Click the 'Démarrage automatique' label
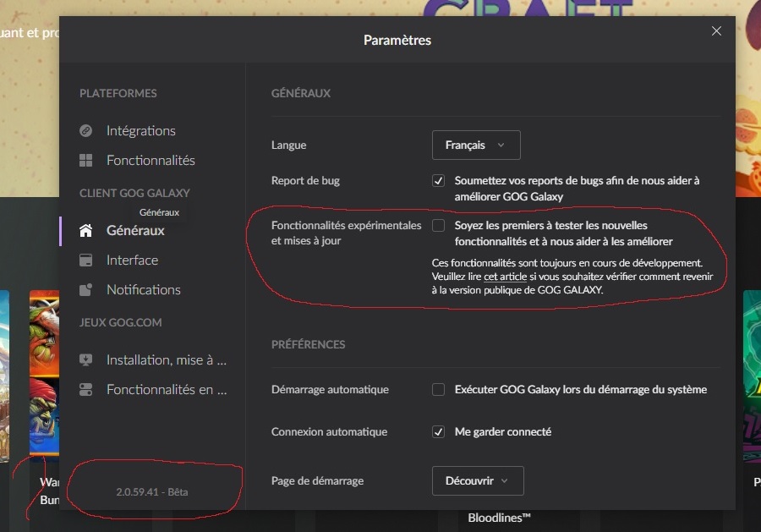The height and width of the screenshot is (532, 761). [x=330, y=389]
